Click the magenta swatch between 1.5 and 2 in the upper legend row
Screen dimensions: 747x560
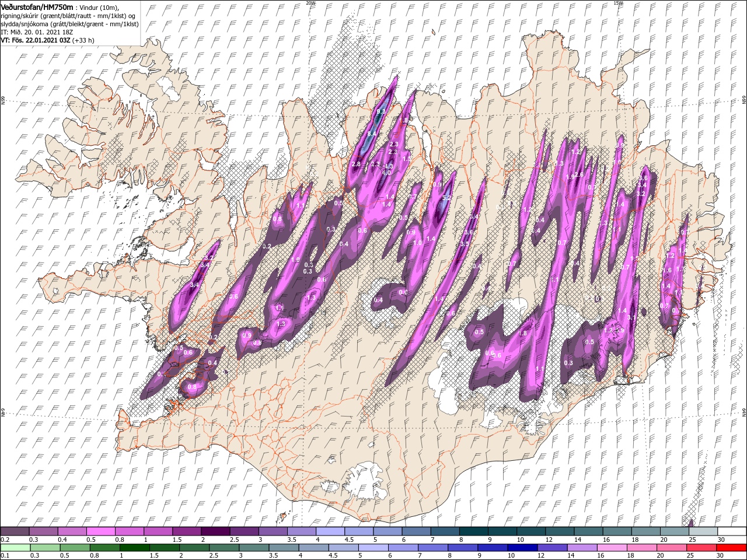(187, 531)
